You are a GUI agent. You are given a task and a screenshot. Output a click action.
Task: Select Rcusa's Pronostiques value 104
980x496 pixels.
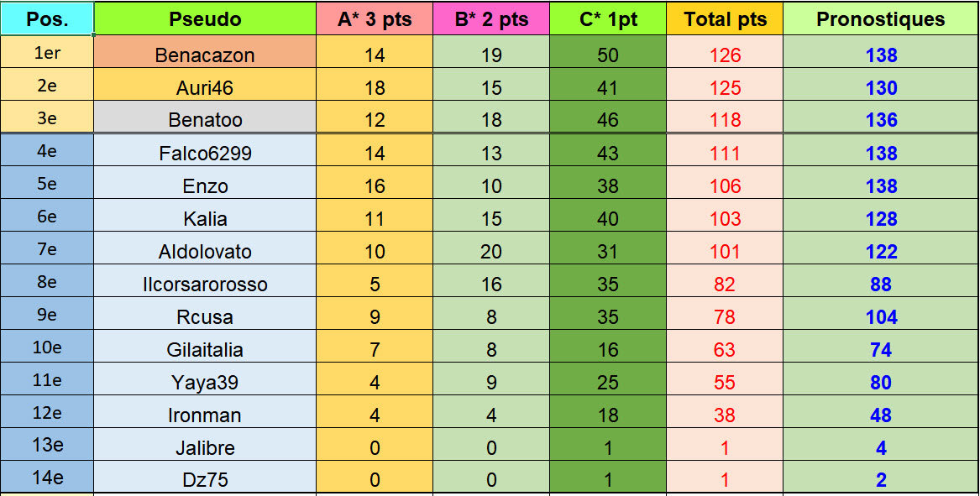(x=881, y=317)
